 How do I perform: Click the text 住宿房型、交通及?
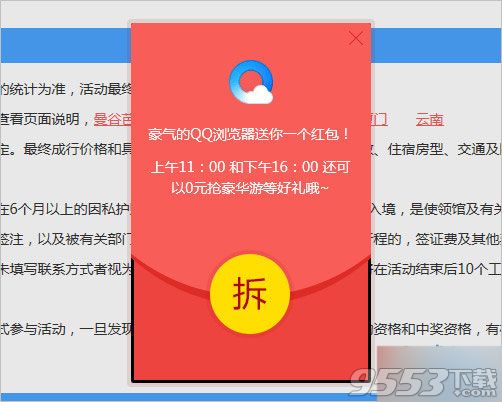445,150
